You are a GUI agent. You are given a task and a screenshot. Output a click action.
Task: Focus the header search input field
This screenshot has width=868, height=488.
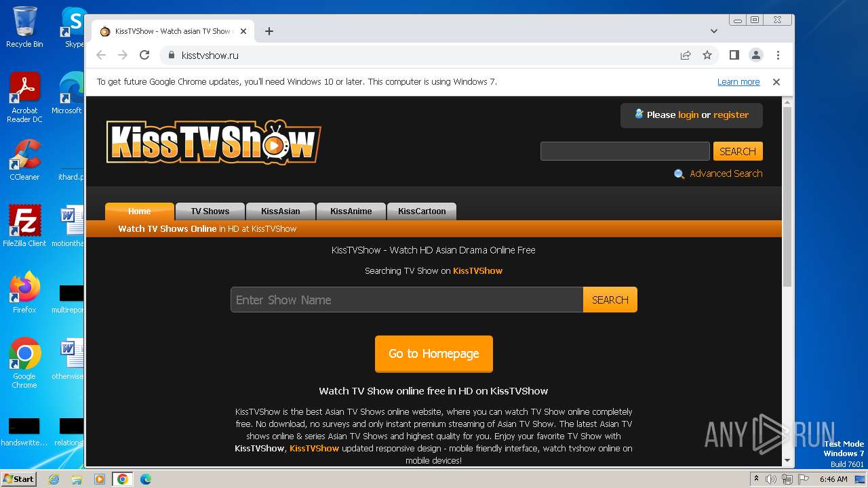(x=625, y=151)
